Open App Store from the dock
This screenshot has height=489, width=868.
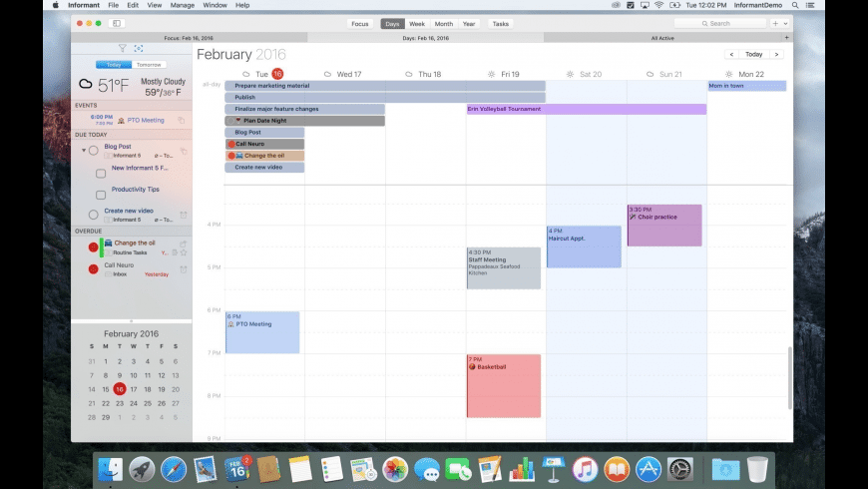(x=649, y=469)
